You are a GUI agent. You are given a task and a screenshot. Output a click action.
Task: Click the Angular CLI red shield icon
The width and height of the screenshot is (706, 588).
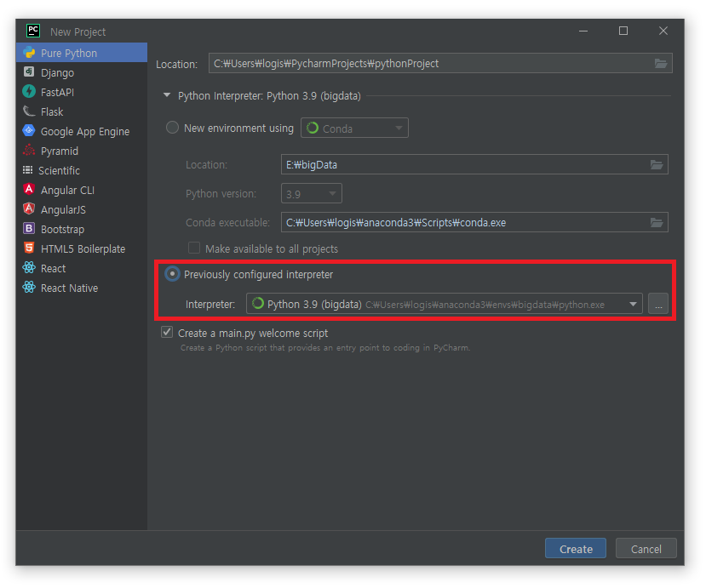coord(29,190)
